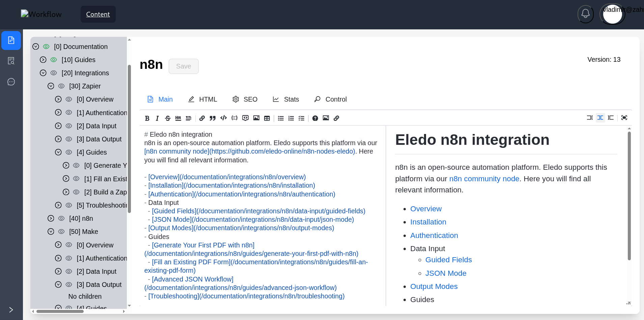This screenshot has height=320, width=644.
Task: Open search document icon in sidebar
Action: [x=11, y=61]
